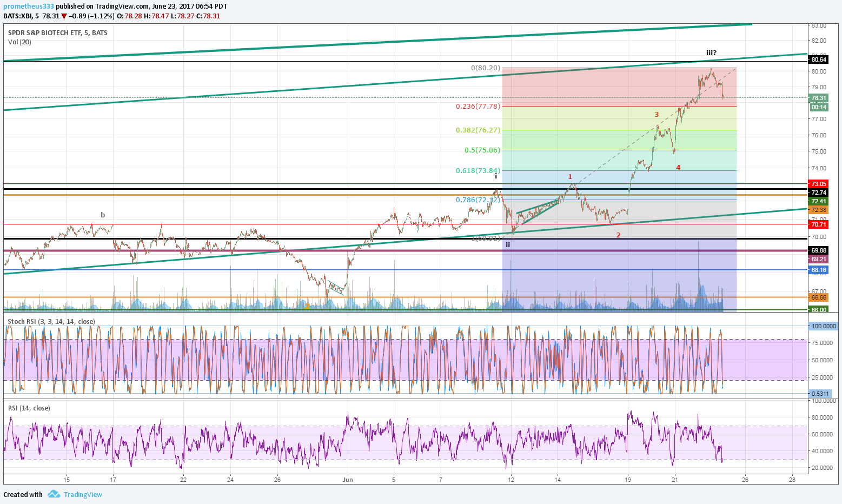The image size is (842, 504).
Task: Click the TradingView cloud logo icon
Action: click(53, 494)
